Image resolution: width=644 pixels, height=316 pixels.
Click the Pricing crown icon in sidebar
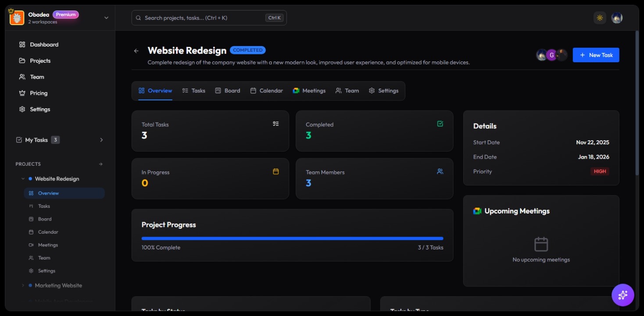(x=22, y=93)
